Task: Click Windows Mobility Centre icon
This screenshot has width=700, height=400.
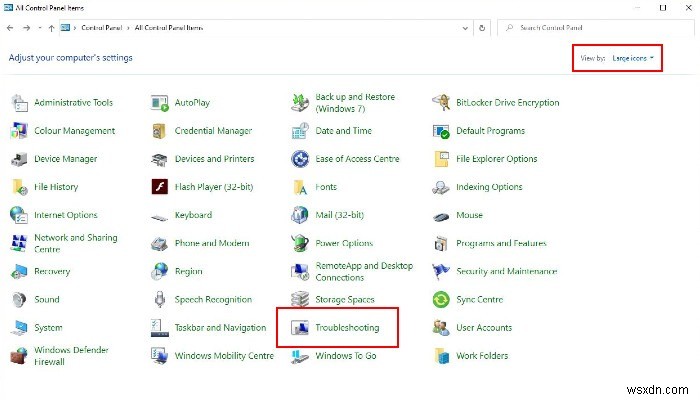Action: (x=159, y=356)
